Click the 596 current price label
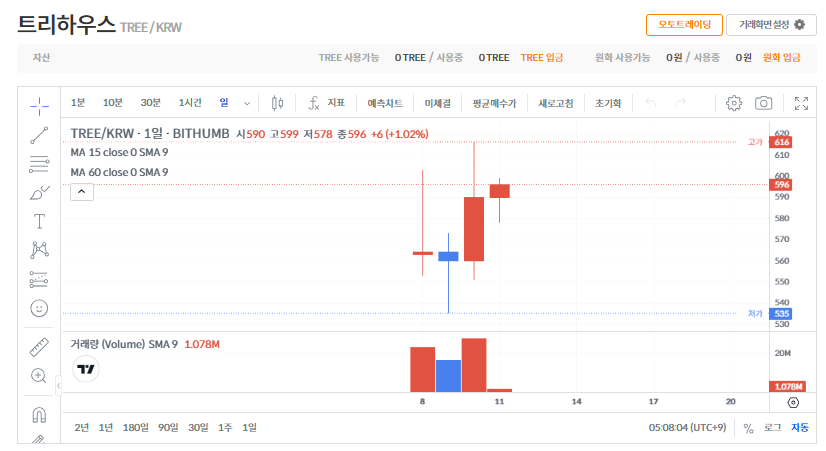The width and height of the screenshot is (826, 451). 781,184
